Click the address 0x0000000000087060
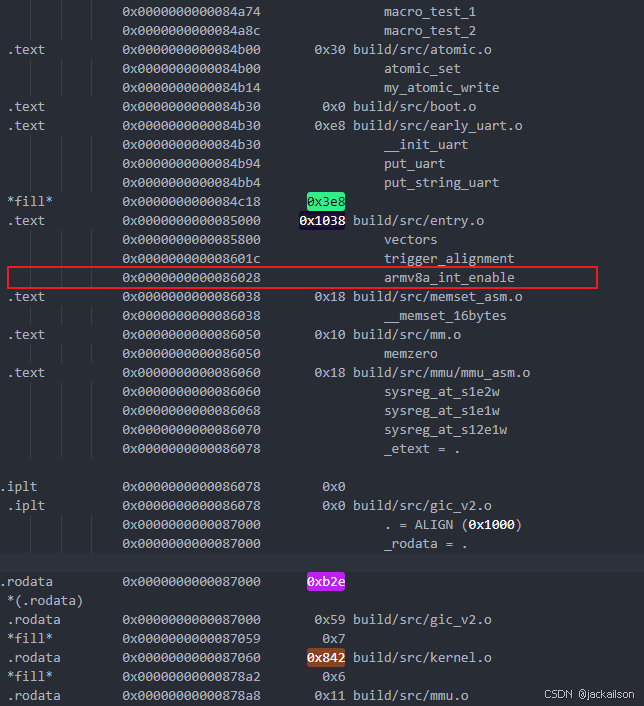The width and height of the screenshot is (644, 706). tap(191, 658)
